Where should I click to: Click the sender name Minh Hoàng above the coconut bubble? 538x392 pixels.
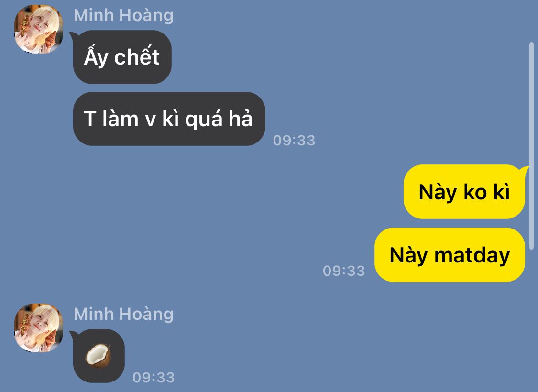(x=123, y=315)
